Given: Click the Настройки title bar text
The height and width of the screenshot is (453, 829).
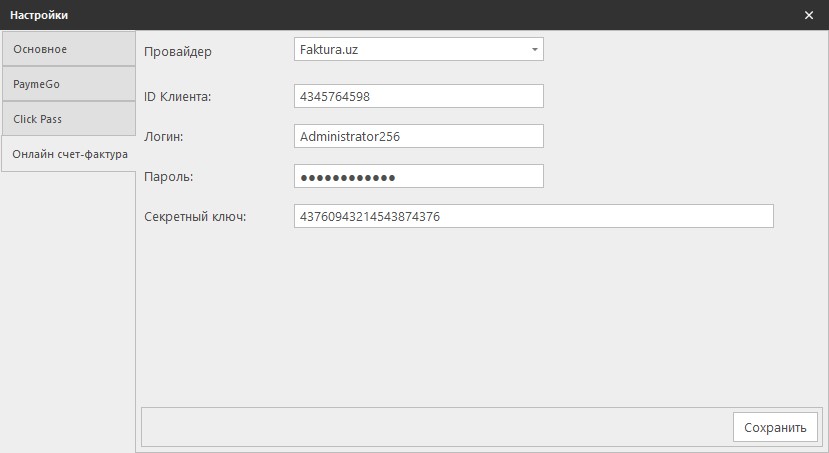Looking at the screenshot, I should [x=40, y=15].
